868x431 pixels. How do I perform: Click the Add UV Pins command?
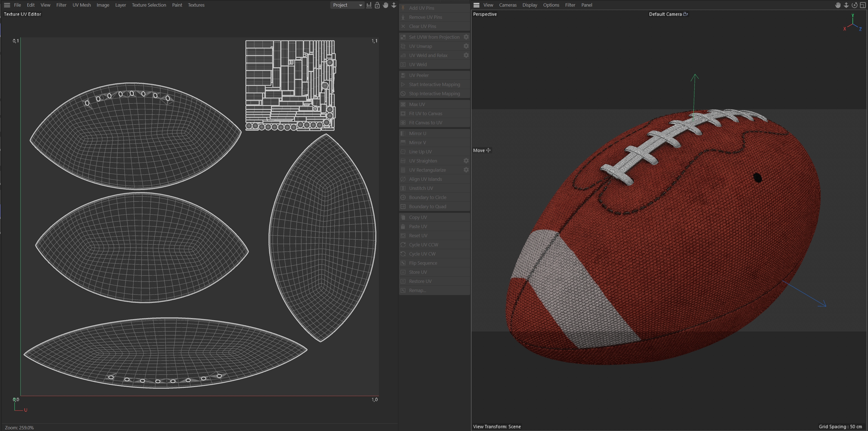(421, 8)
